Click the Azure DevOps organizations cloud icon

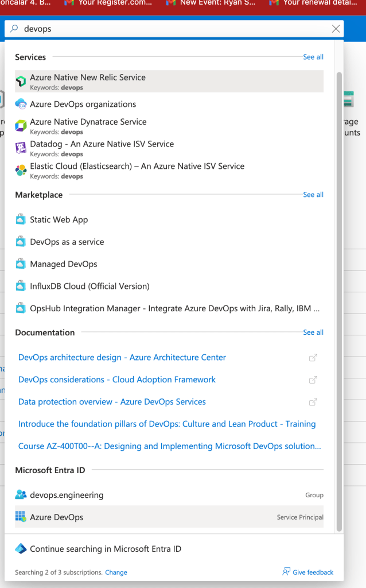pyautogui.click(x=21, y=104)
